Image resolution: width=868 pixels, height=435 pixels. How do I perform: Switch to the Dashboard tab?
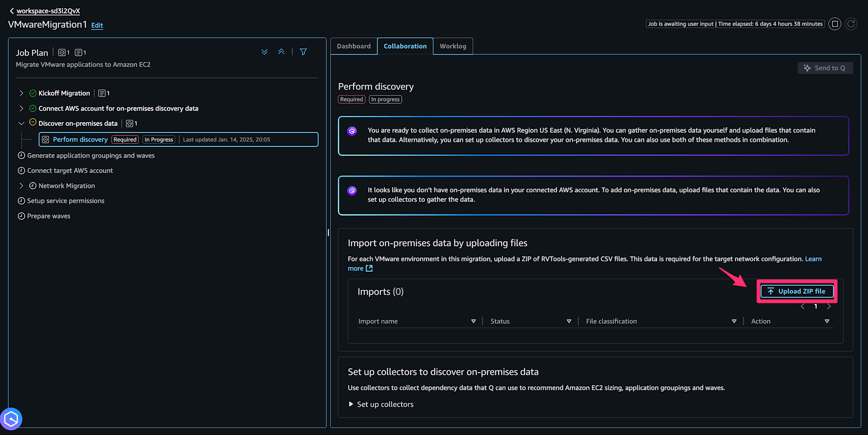[354, 46]
